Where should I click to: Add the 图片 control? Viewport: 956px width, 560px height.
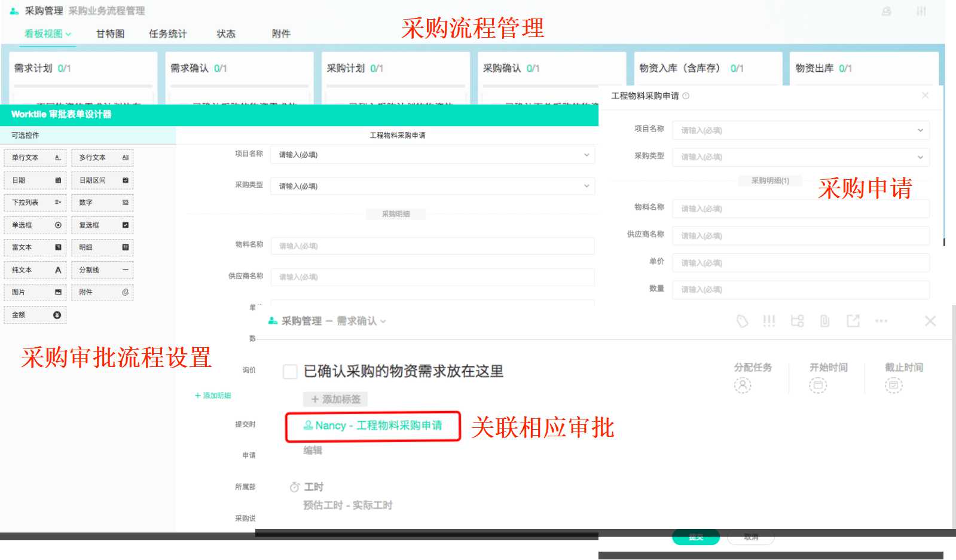(35, 292)
